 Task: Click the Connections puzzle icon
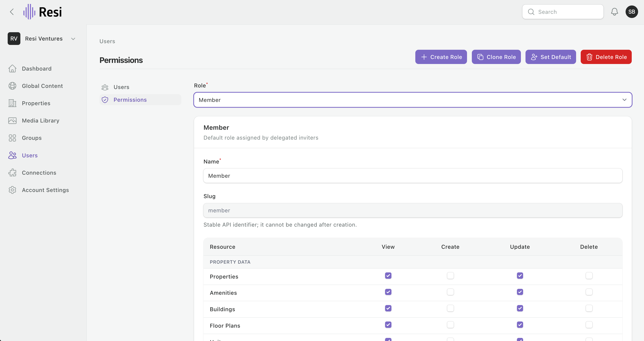click(12, 173)
